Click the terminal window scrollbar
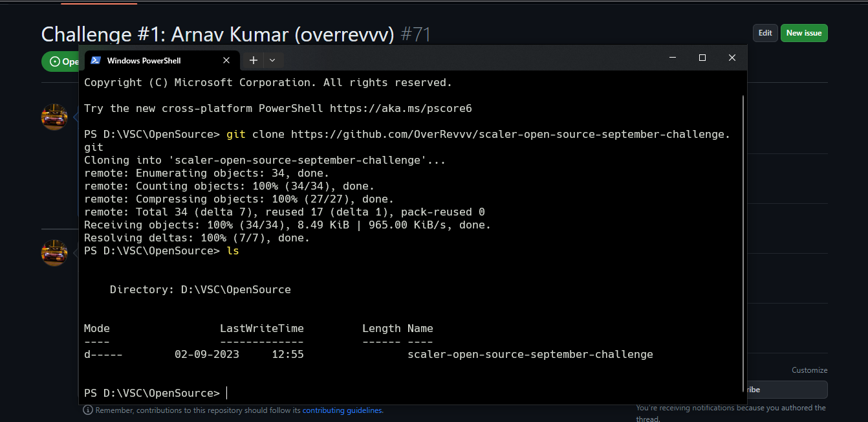 (x=743, y=194)
